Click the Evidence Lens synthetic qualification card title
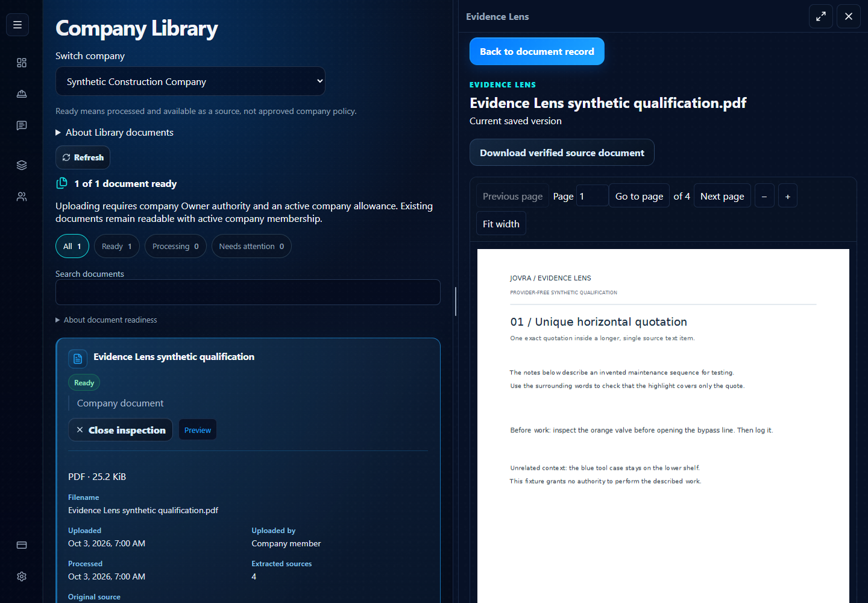The width and height of the screenshot is (868, 603). (x=174, y=357)
